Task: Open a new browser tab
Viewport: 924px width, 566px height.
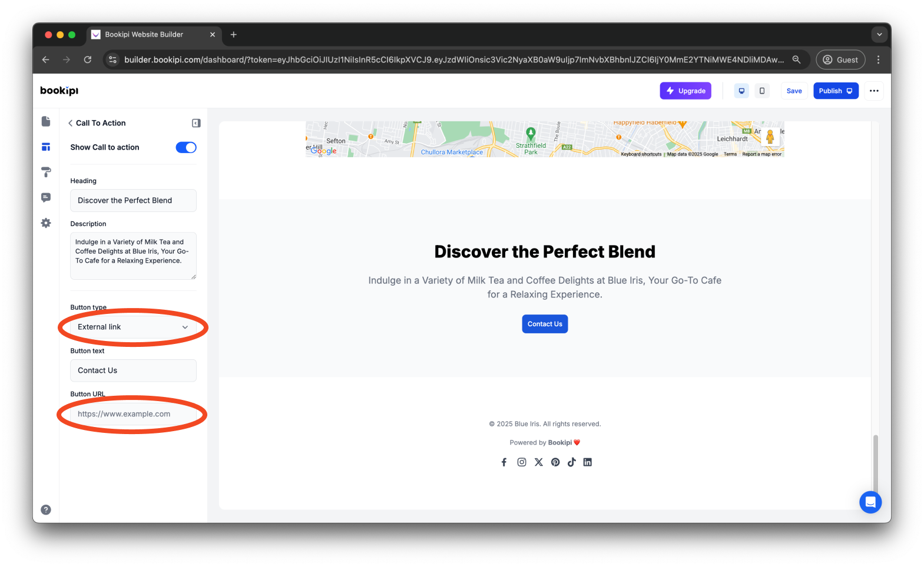Action: click(x=234, y=35)
